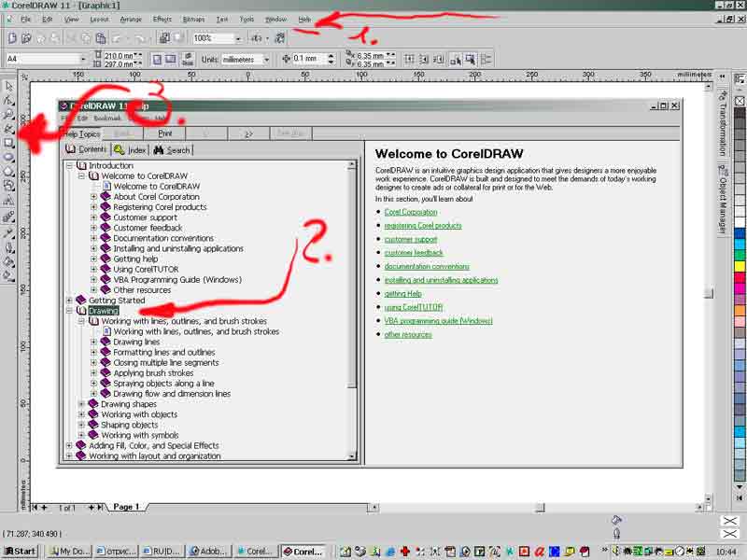Set page orientation to Portrait
Viewport: 747px width, 560px height.
tap(157, 60)
